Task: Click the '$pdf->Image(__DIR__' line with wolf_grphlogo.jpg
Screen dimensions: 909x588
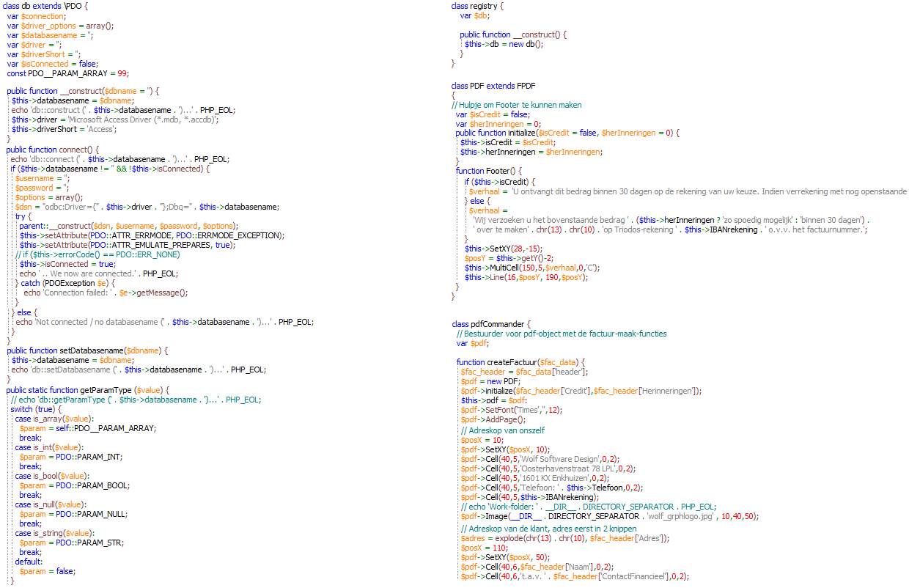Action: [x=608, y=515]
